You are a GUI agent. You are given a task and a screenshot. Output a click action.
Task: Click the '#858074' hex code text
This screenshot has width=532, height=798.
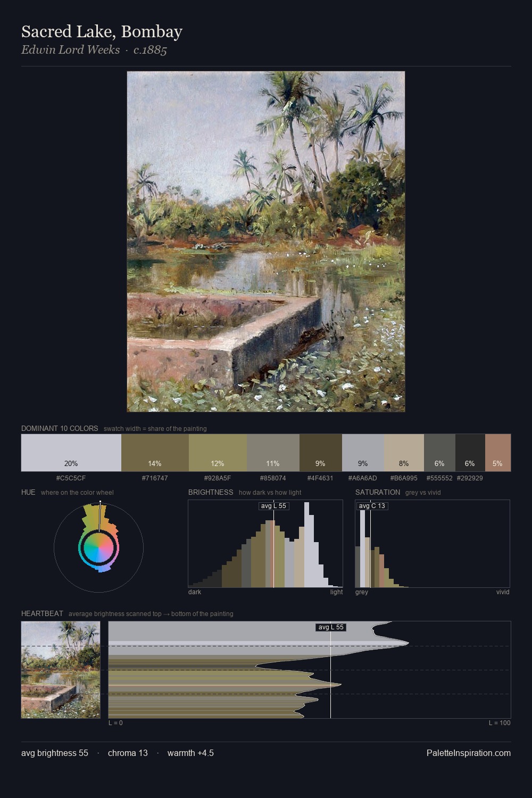(273, 478)
